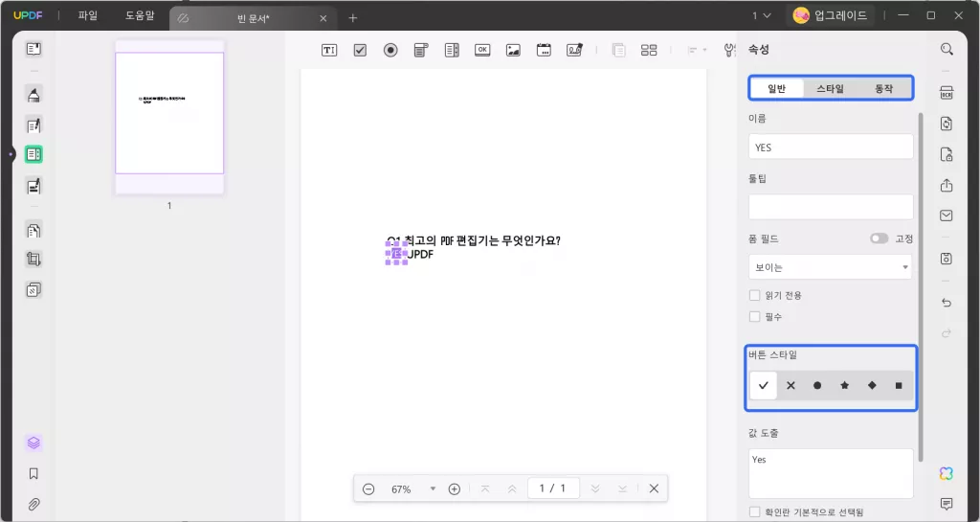Click the Save file icon
Image resolution: width=980 pixels, height=522 pixels.
point(947,259)
